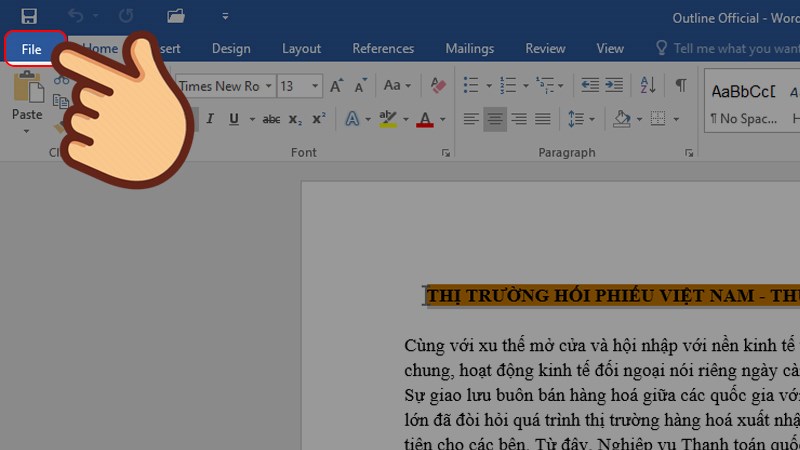Justify the paragraph text
The width and height of the screenshot is (800, 450).
[542, 119]
